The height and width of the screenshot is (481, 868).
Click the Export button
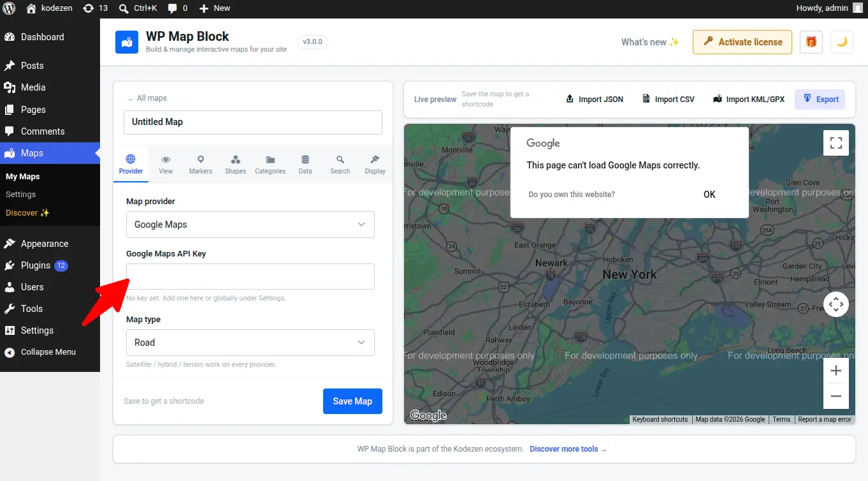(820, 100)
